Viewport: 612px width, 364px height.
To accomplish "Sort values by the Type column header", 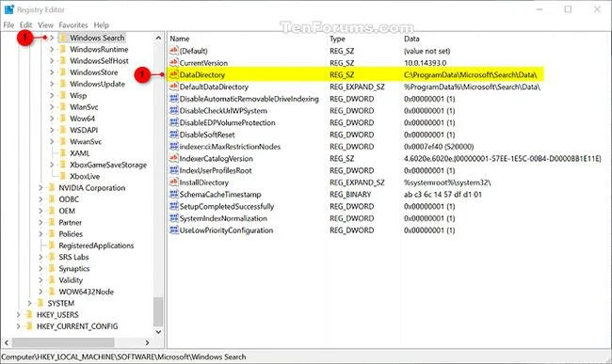I will (x=337, y=39).
